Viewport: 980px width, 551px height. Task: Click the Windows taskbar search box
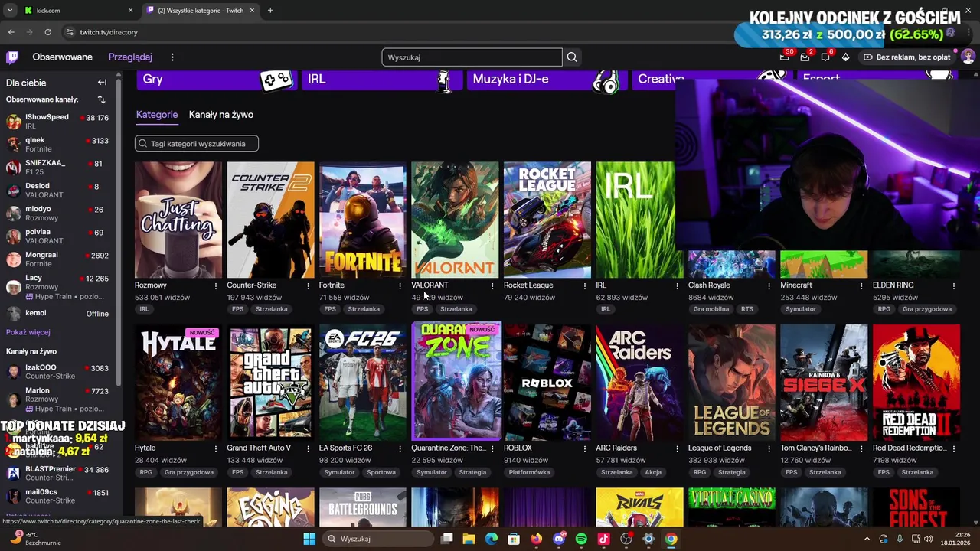point(377,539)
